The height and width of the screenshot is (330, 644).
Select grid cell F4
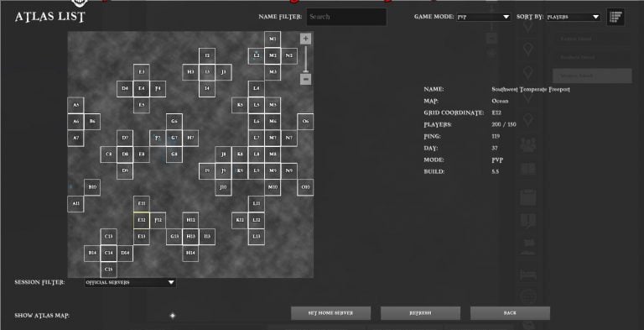pyautogui.click(x=158, y=88)
